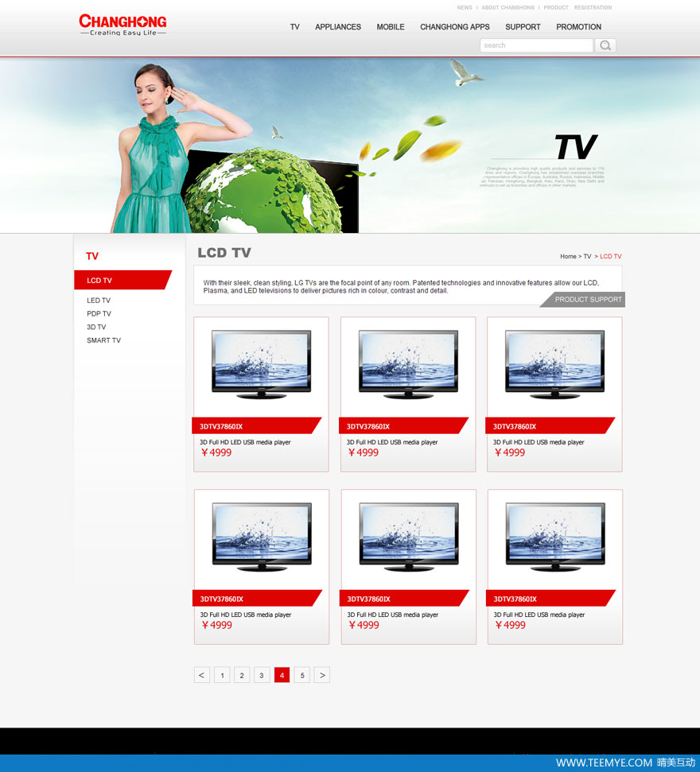Select MOBILE in main navigation
The width and height of the screenshot is (700, 772).
pyautogui.click(x=390, y=26)
